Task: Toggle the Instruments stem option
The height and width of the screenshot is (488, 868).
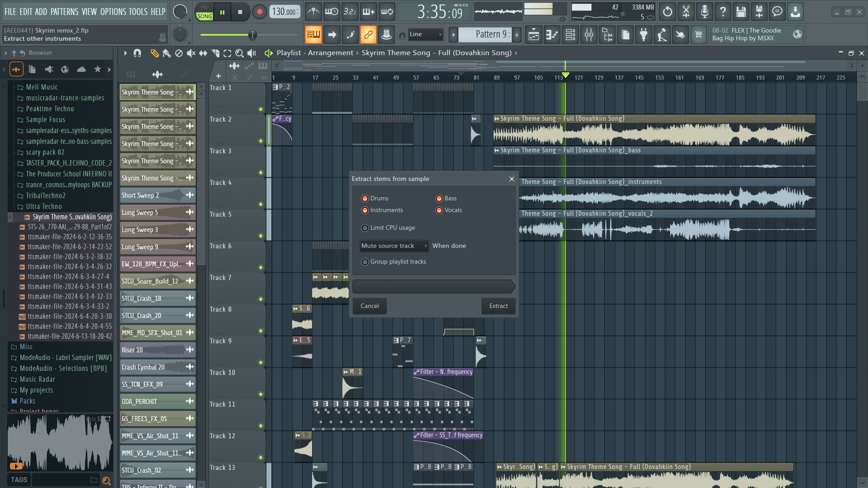Action: pos(365,210)
